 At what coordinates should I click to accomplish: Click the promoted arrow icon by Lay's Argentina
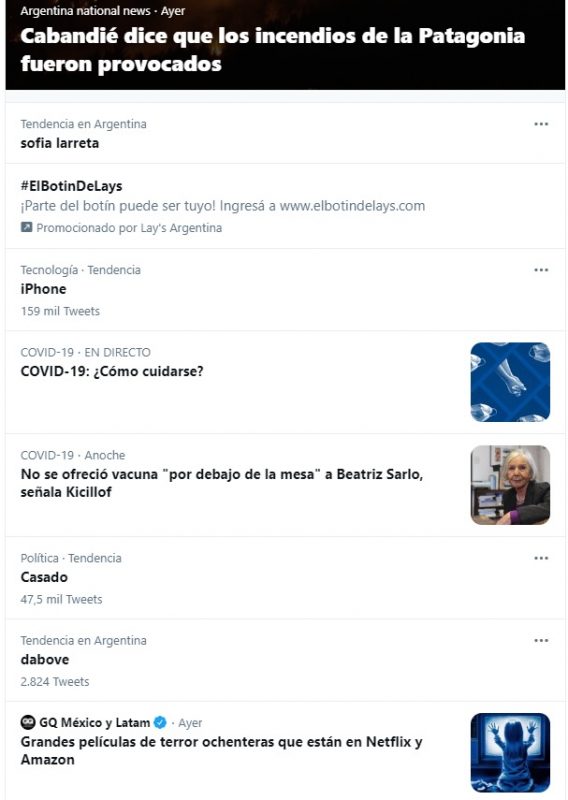(26, 227)
